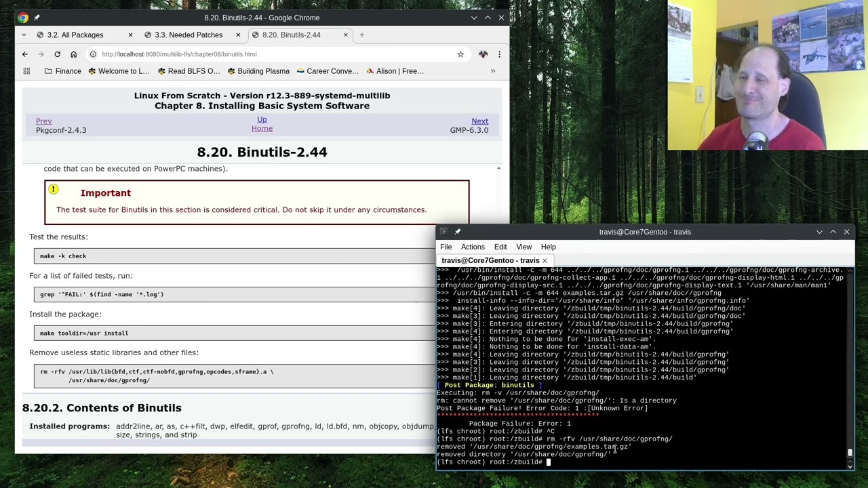The height and width of the screenshot is (488, 868).
Task: Follow the Up link in page header
Action: 262,120
